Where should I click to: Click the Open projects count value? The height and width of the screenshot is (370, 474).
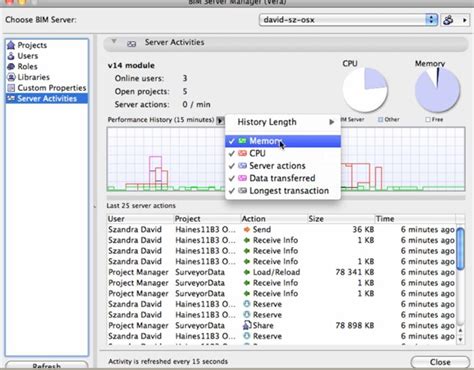tap(185, 91)
